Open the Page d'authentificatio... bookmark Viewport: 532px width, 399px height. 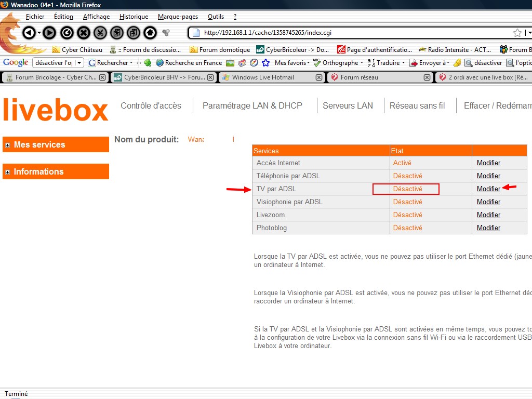pos(375,50)
